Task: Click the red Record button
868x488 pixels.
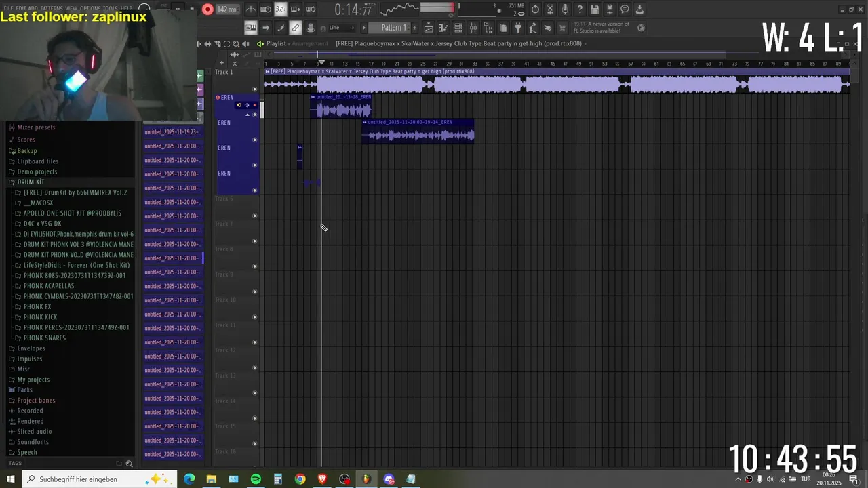Action: [208, 9]
